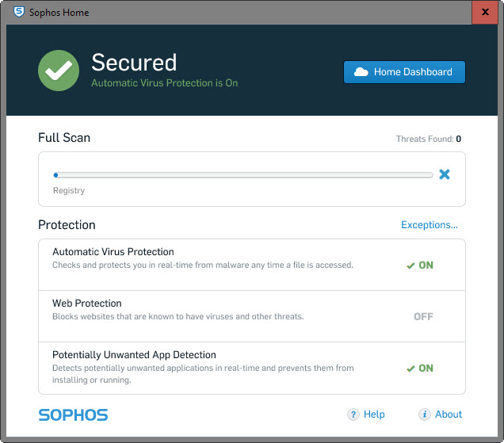Cancel the full scan with the blue X
The height and width of the screenshot is (443, 504).
tap(445, 174)
